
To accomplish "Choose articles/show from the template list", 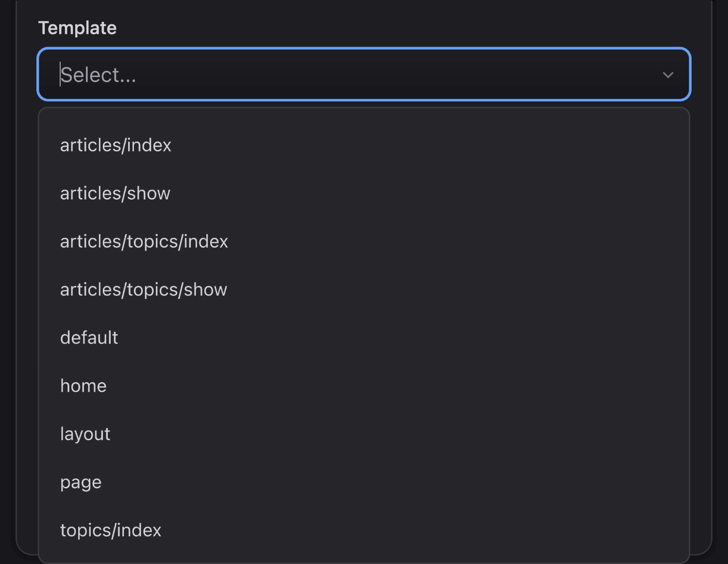I will tap(115, 193).
